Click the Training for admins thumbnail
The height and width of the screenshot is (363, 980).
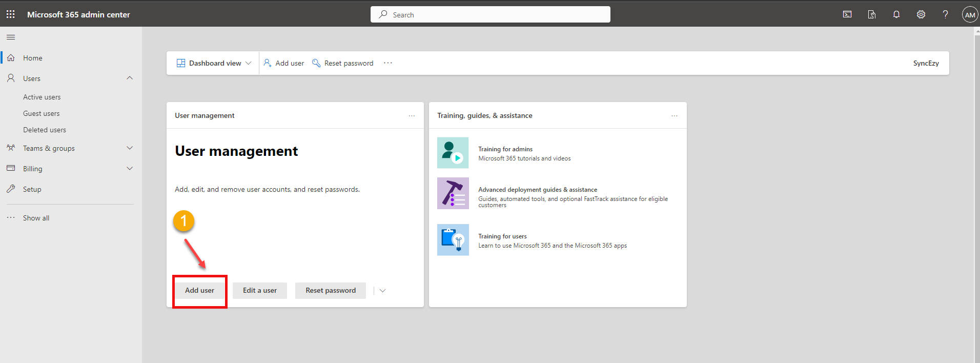point(453,152)
